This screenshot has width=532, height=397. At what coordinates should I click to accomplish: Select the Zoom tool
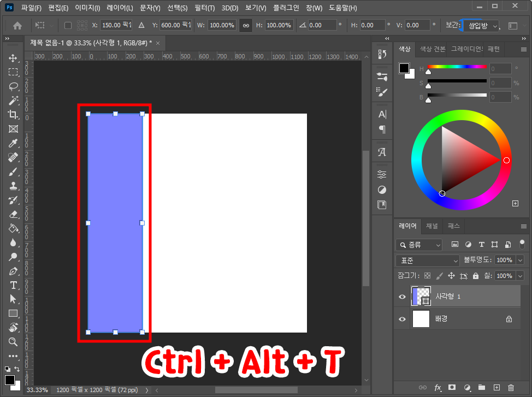[13, 341]
